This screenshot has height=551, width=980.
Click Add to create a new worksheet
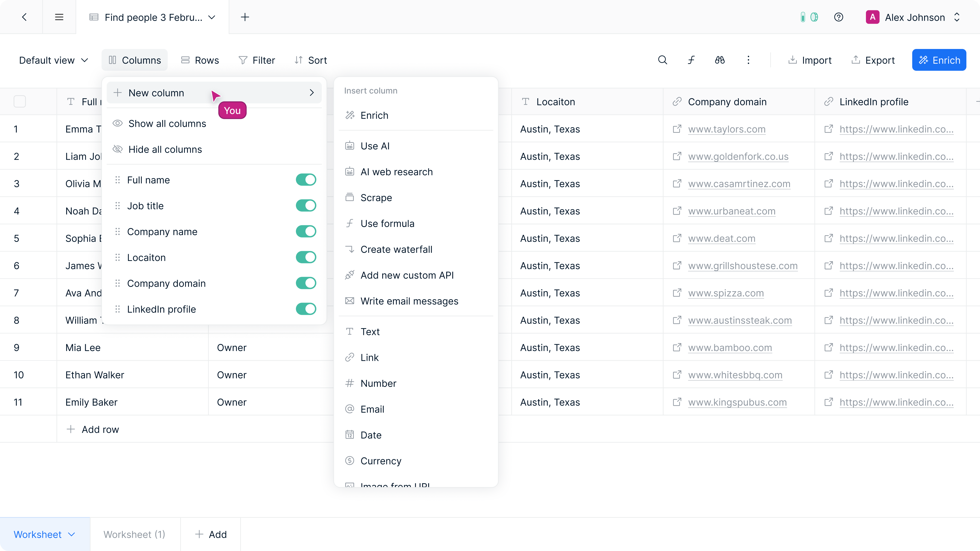pos(211,534)
